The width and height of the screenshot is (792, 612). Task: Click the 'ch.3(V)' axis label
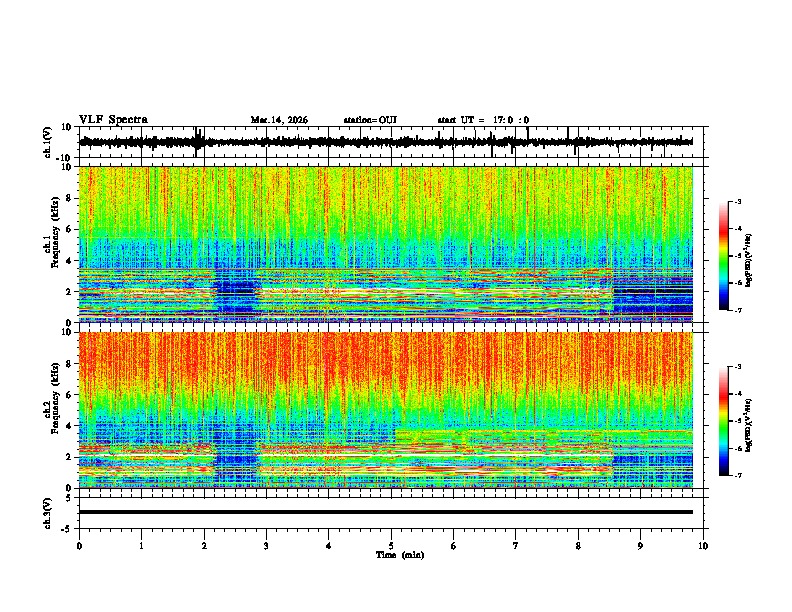coord(48,513)
